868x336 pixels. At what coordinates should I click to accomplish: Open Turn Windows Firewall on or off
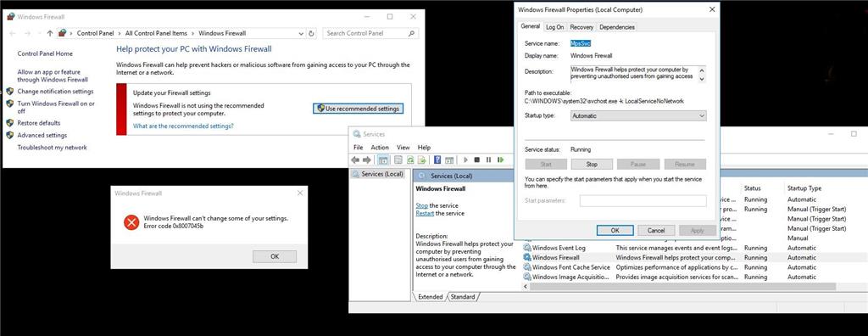tap(55, 107)
